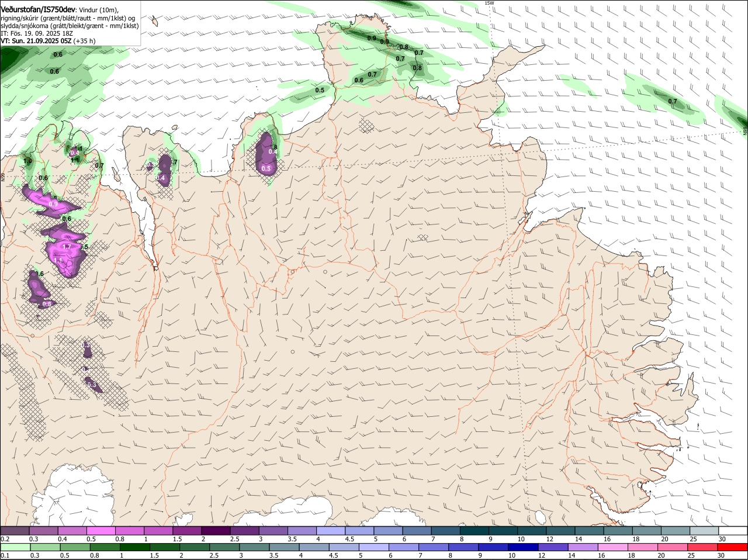Click the initial time 'IT: Fös. 19. 09. 2025 18Z' line

click(37, 33)
